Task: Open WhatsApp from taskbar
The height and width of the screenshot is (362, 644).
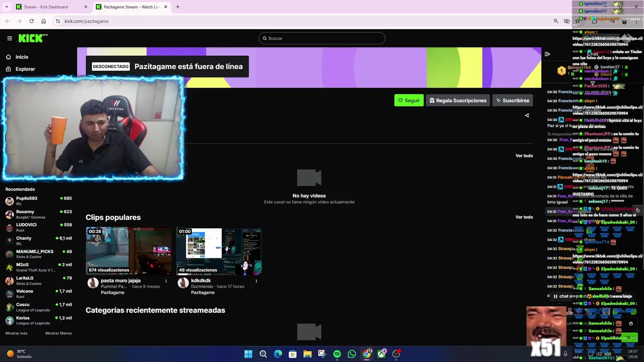Action: pyautogui.click(x=352, y=354)
